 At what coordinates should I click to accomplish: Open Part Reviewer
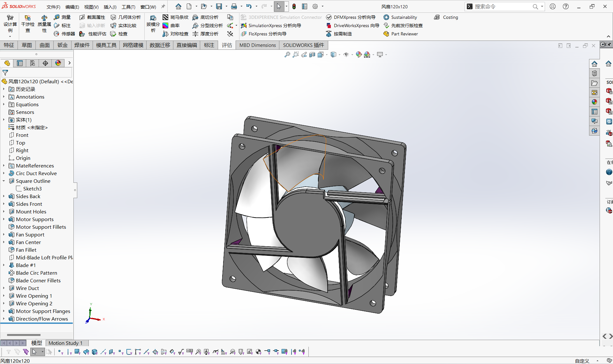pyautogui.click(x=401, y=34)
